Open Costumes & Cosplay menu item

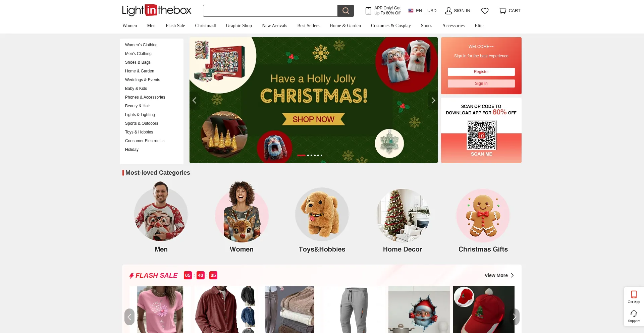coord(391,25)
